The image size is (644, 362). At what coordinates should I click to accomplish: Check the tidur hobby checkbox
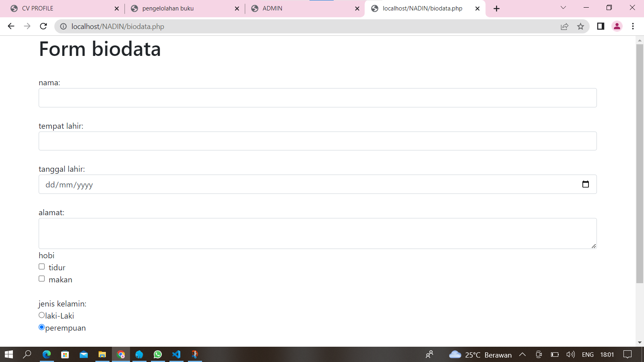tap(42, 267)
